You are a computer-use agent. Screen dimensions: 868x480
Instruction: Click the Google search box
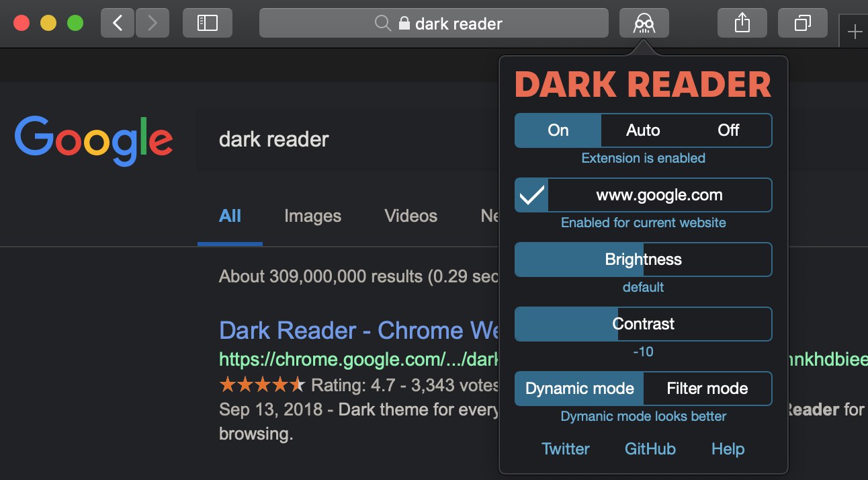point(348,140)
